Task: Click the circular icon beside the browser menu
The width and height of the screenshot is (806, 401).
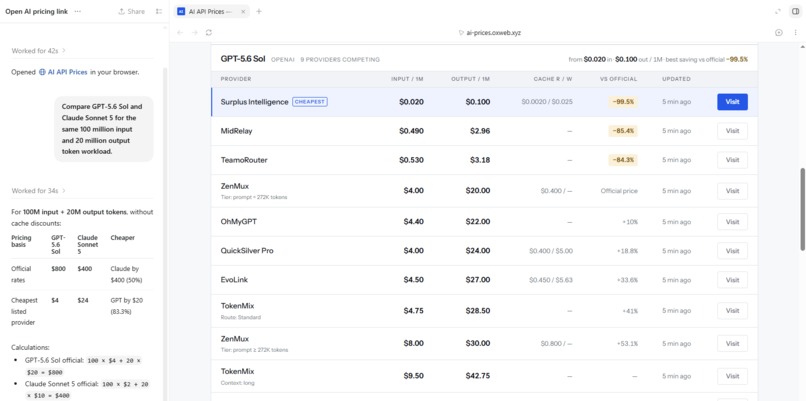Action: point(779,32)
